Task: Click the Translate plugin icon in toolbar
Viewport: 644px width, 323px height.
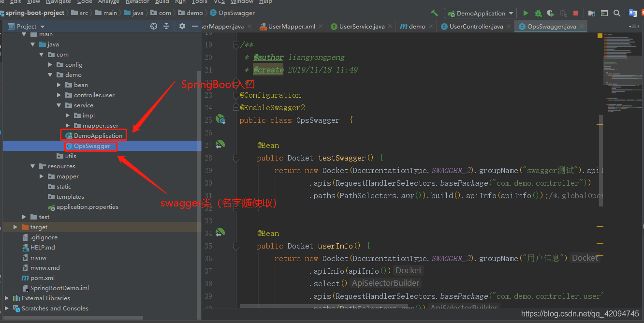Action: coord(633,13)
